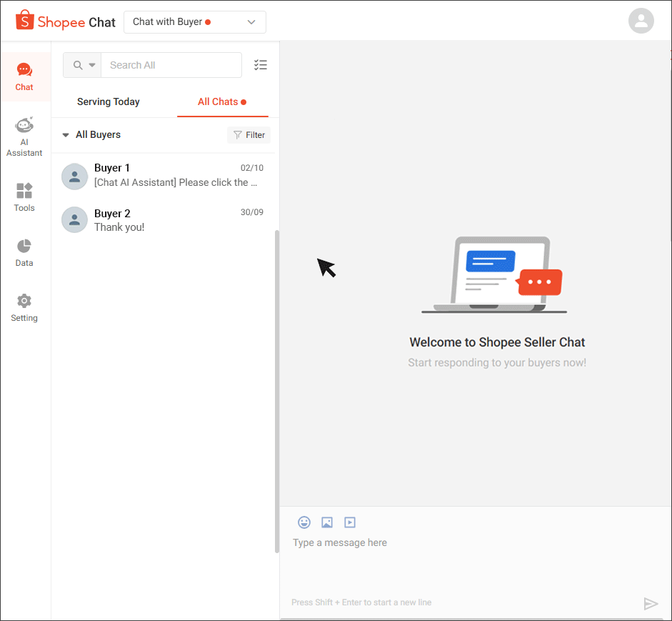The width and height of the screenshot is (672, 621).
Task: Click inside the Search All field
Action: coord(171,65)
